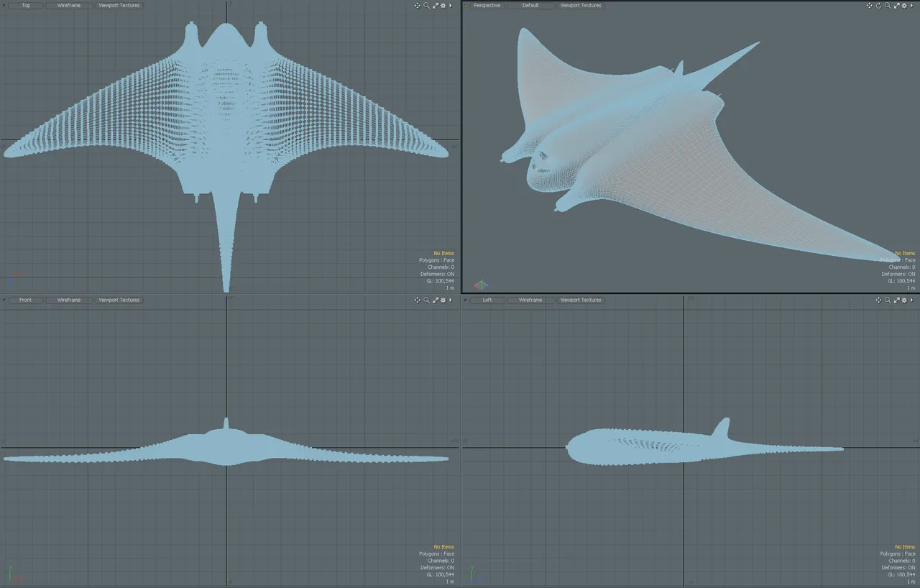Click 'GL: 100,544' text in Perspective viewport
The width and height of the screenshot is (920, 588).
901,280
